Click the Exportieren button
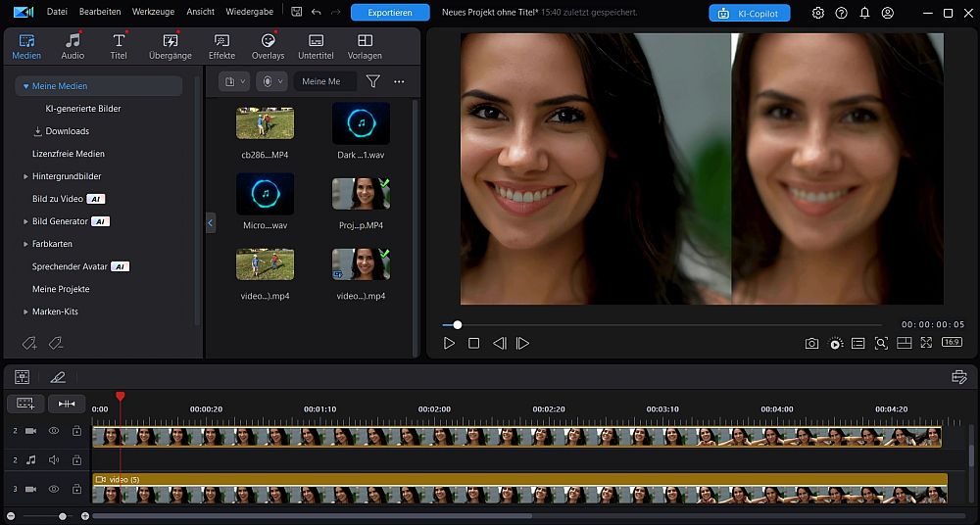Image resolution: width=980 pixels, height=525 pixels. pyautogui.click(x=390, y=13)
